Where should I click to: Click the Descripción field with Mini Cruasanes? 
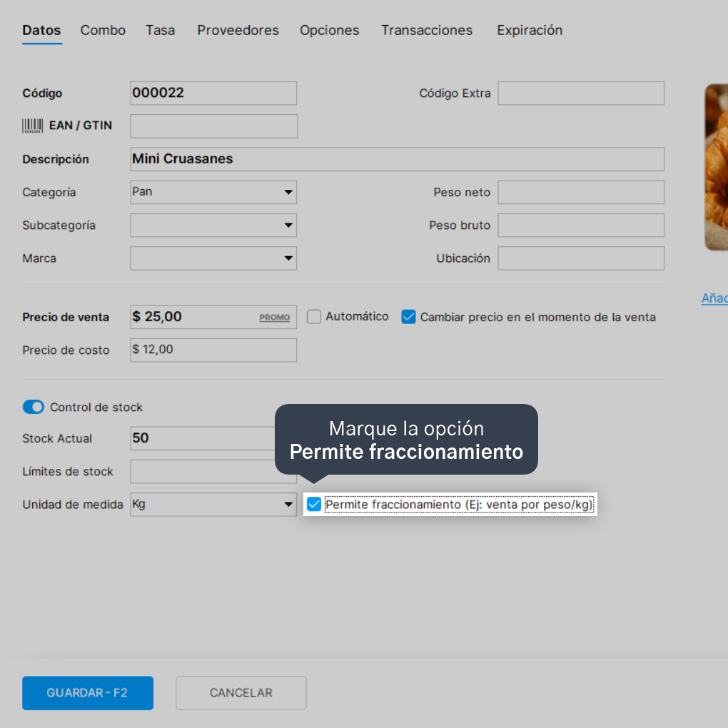coord(398,159)
